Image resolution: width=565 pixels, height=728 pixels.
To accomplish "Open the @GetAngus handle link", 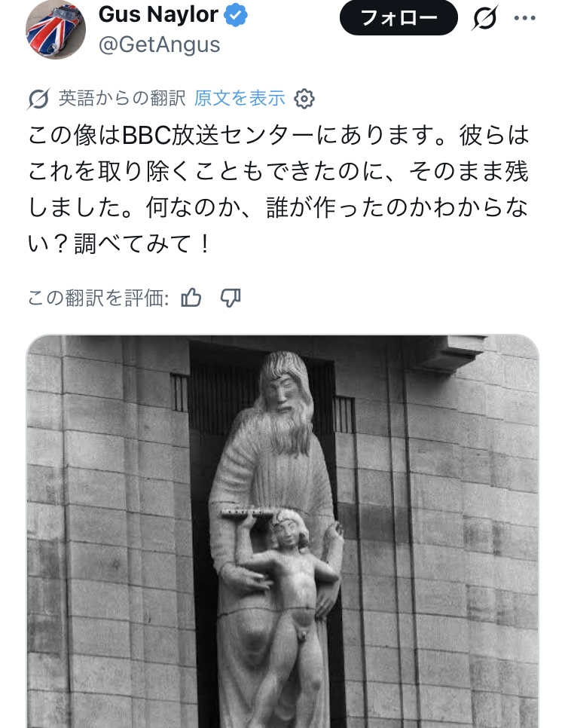I will tap(159, 45).
